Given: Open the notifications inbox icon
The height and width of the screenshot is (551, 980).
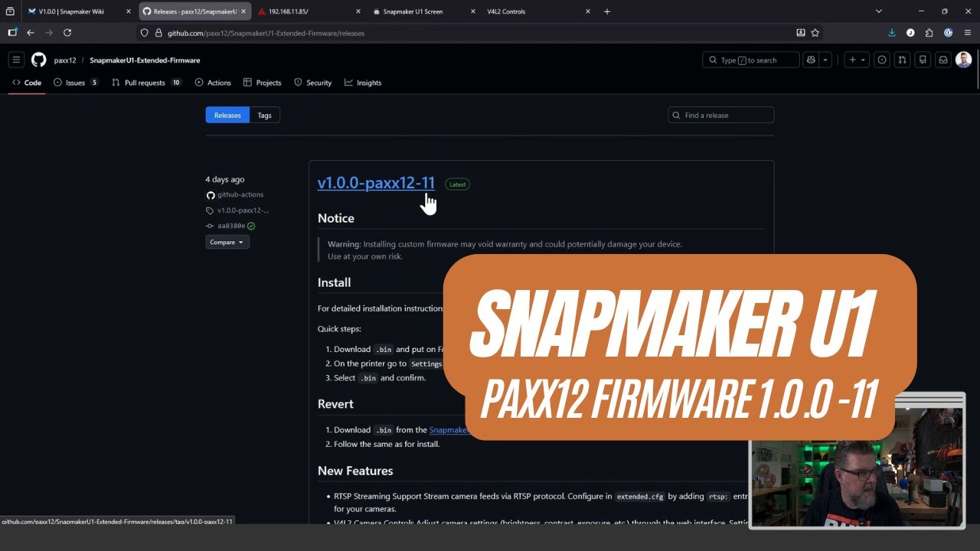Looking at the screenshot, I should (943, 60).
